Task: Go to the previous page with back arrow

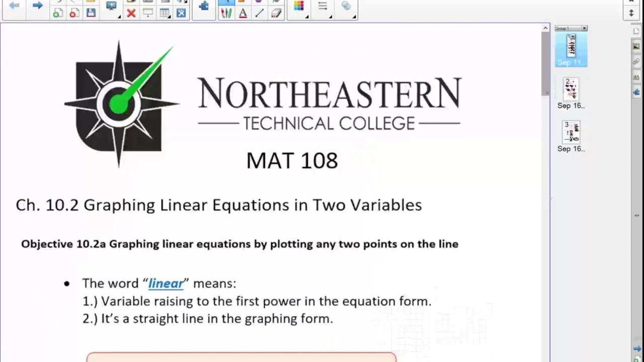Action: tap(14, 6)
